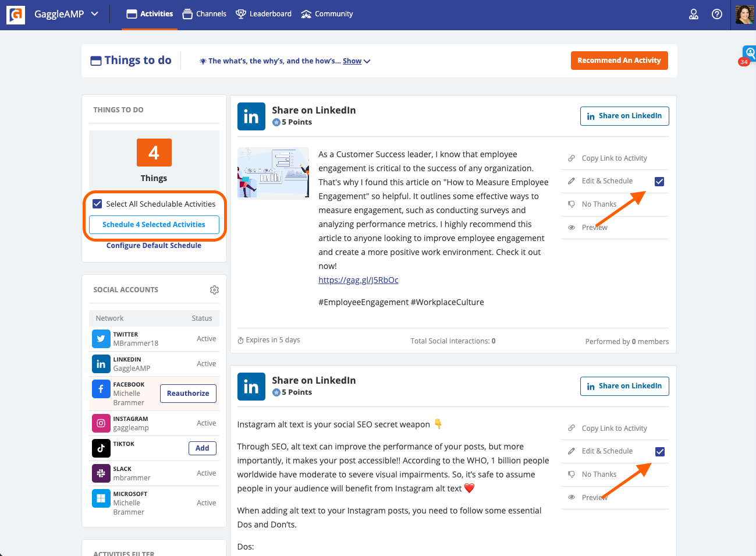Open the search widget with 34 badge
The height and width of the screenshot is (556, 756).
pos(748,55)
